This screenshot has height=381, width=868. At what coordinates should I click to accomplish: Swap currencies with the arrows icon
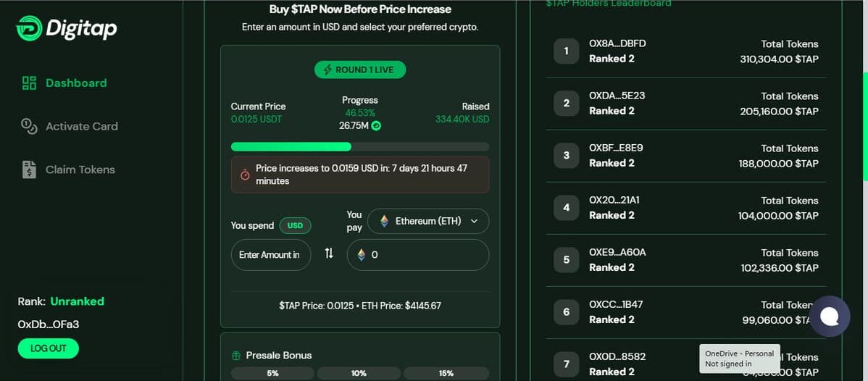(329, 254)
